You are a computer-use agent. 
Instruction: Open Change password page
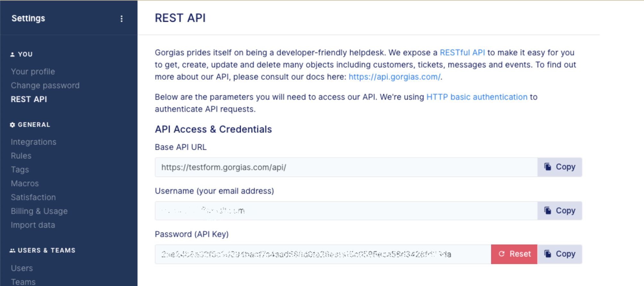[x=45, y=85]
